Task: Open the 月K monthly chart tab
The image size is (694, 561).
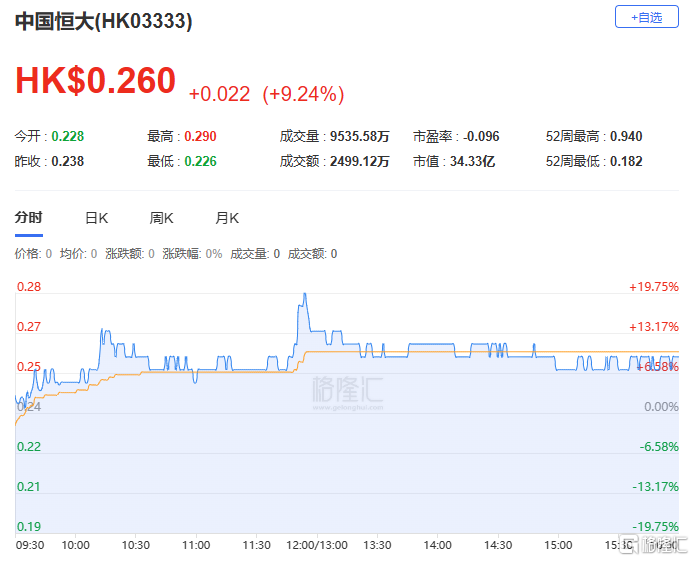Action: pyautogui.click(x=227, y=218)
